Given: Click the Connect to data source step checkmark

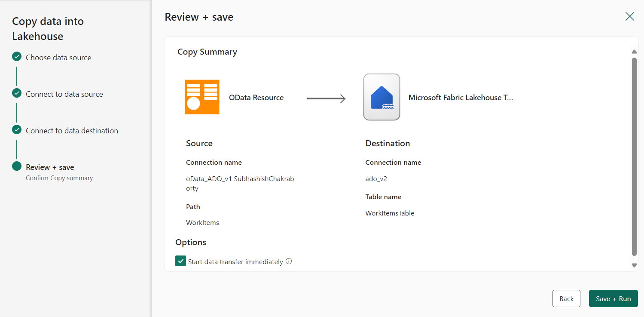Looking at the screenshot, I should coord(17,93).
